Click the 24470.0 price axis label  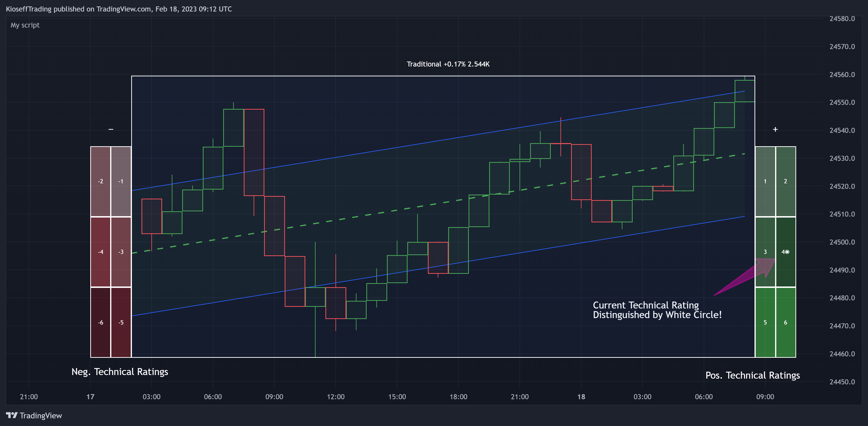(842, 326)
